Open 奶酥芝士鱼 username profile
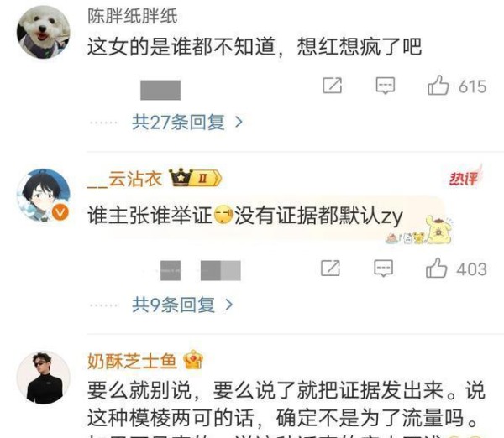The height and width of the screenshot is (438, 504). click(x=132, y=361)
